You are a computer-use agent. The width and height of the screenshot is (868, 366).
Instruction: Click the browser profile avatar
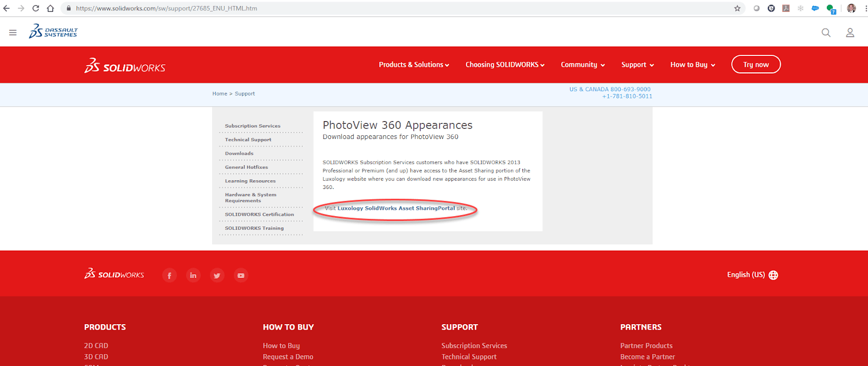[x=851, y=8]
